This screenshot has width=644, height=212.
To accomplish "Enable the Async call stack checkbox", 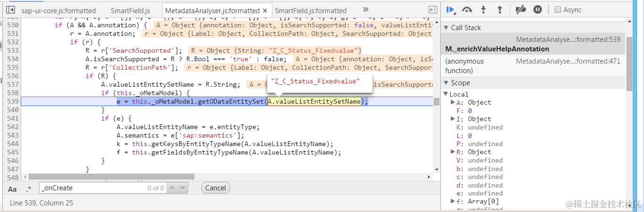I will point(557,9).
